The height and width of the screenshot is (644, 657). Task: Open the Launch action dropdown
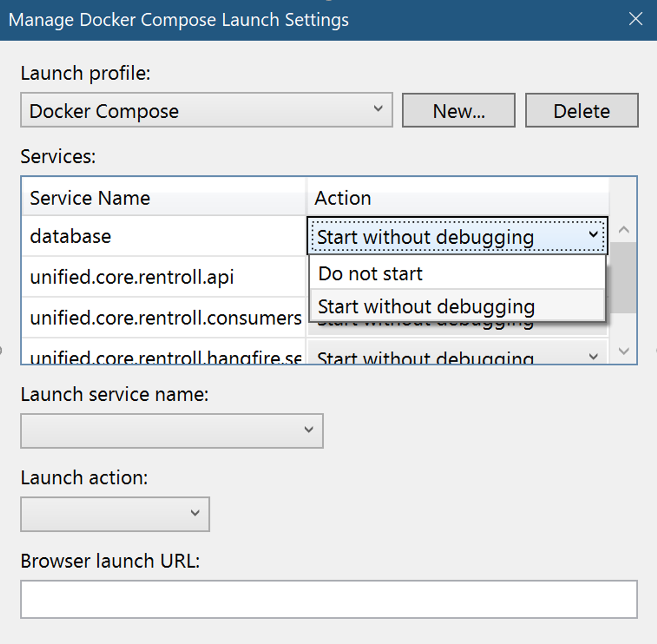click(x=115, y=514)
